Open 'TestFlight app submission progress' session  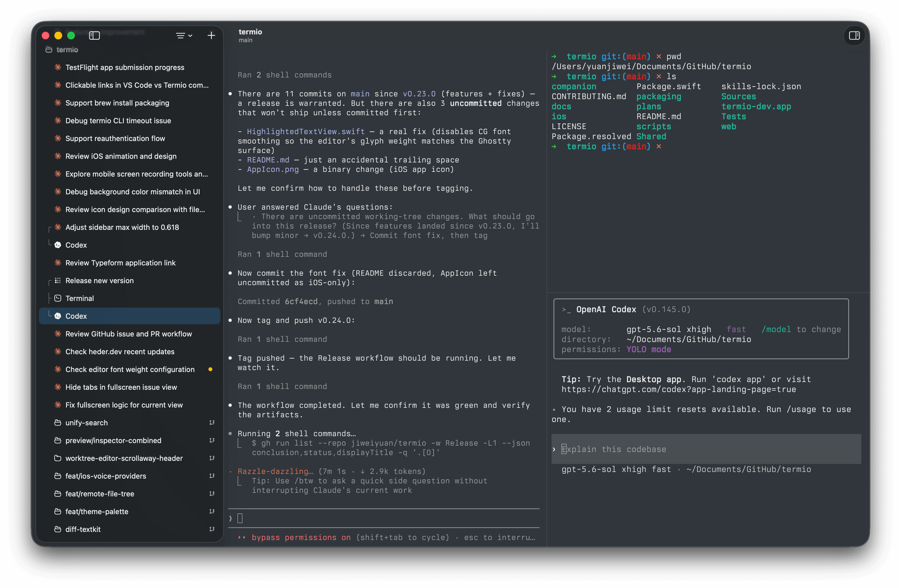pyautogui.click(x=129, y=67)
